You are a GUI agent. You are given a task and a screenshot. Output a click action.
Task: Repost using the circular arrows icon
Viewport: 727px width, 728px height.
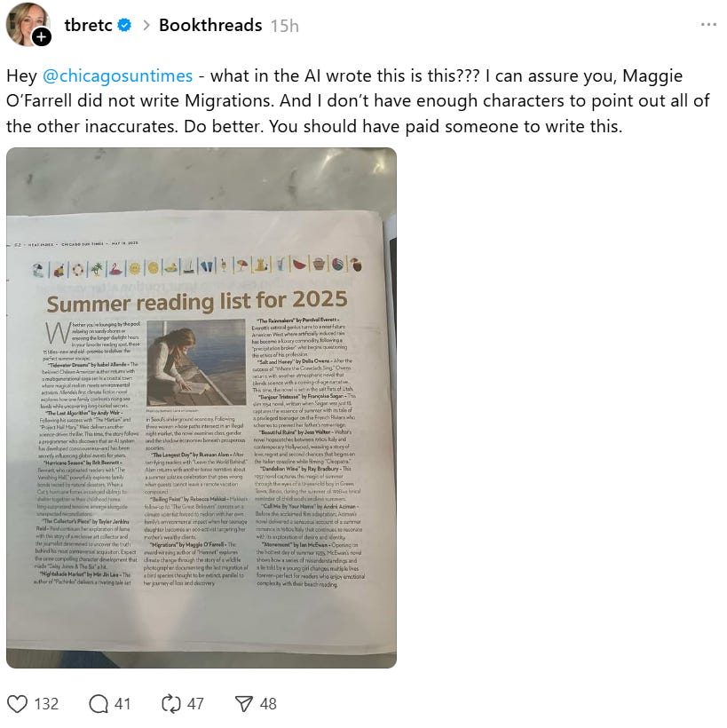coord(171,704)
